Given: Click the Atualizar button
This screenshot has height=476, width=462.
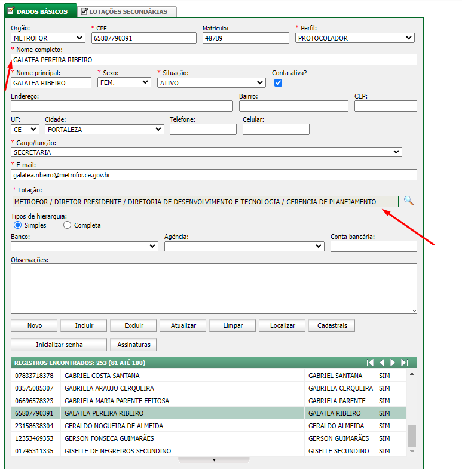Looking at the screenshot, I should [183, 325].
